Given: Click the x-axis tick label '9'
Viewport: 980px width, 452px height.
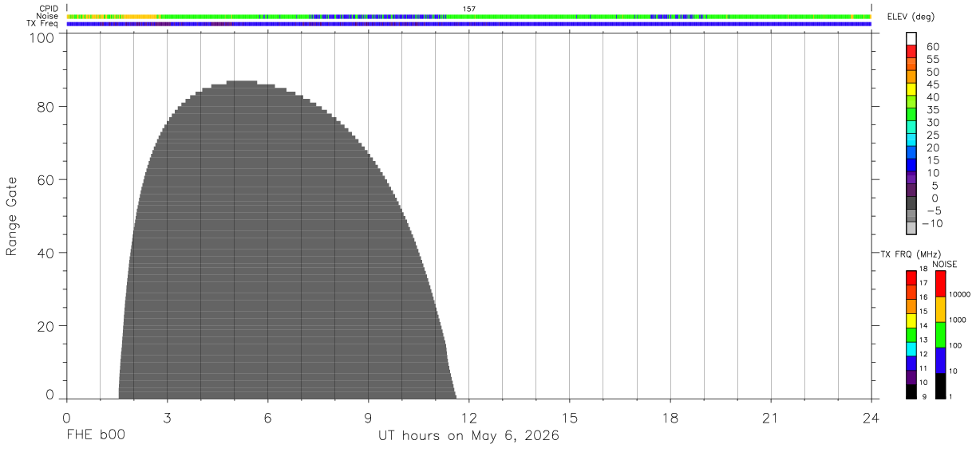Looking at the screenshot, I should (x=368, y=418).
